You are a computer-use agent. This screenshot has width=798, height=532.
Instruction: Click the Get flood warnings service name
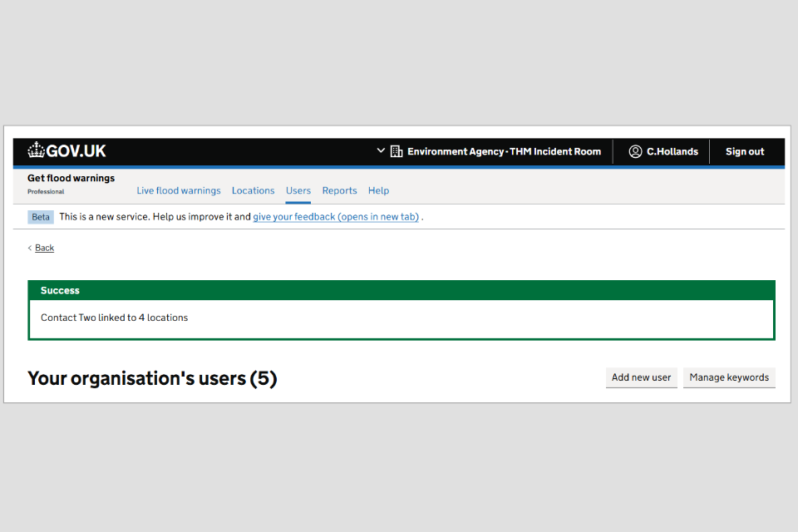(x=71, y=178)
